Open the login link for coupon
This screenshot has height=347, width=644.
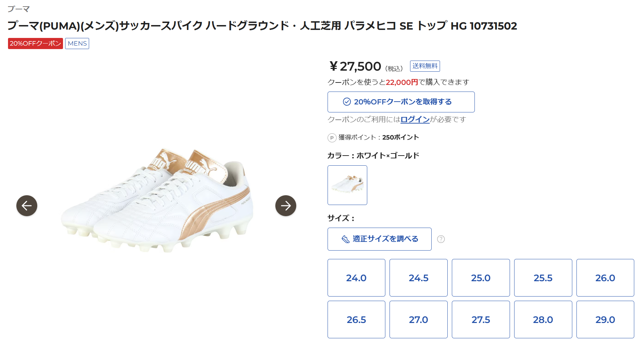pos(415,119)
